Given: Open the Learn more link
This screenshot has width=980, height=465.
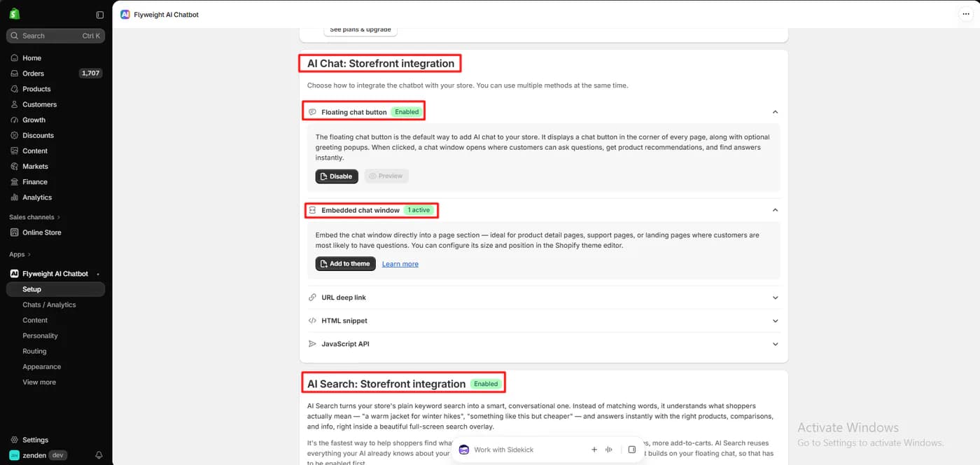Looking at the screenshot, I should point(400,264).
